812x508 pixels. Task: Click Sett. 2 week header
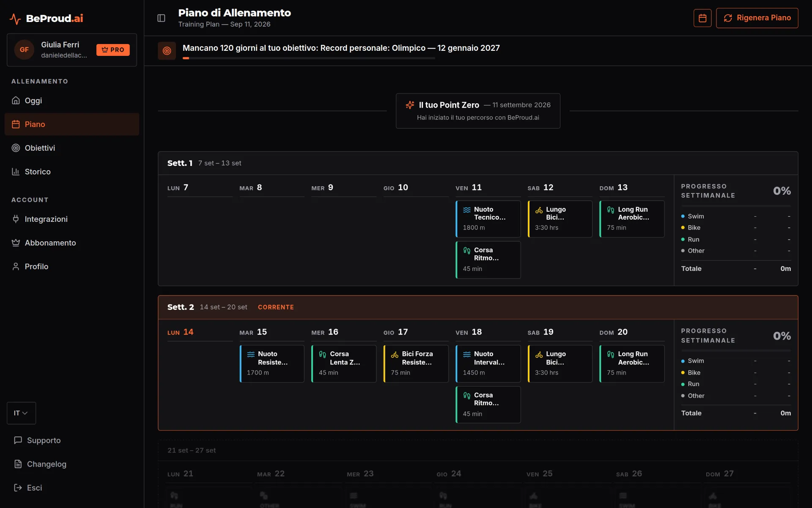pyautogui.click(x=478, y=307)
